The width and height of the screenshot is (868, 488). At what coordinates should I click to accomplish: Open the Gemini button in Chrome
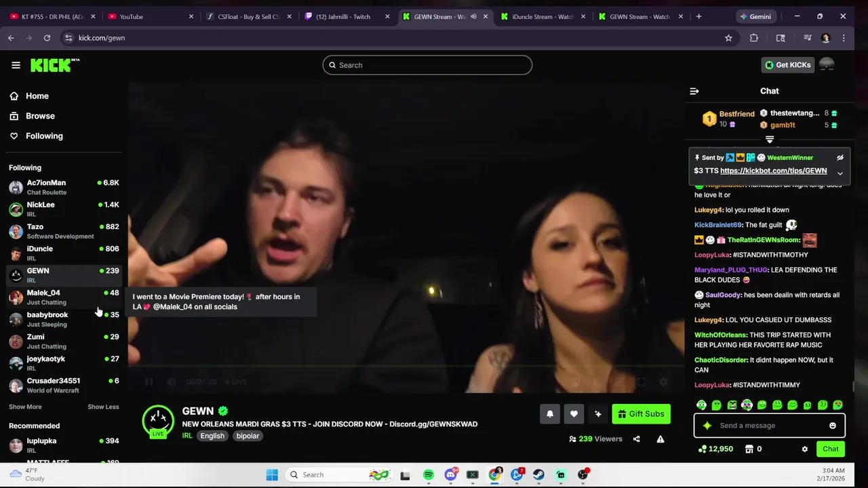click(755, 16)
